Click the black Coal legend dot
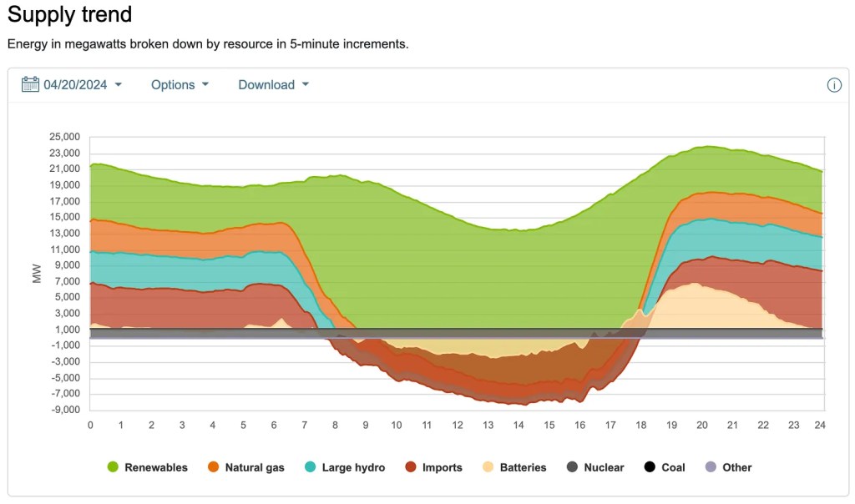Image resolution: width=855 pixels, height=504 pixels. (x=649, y=467)
